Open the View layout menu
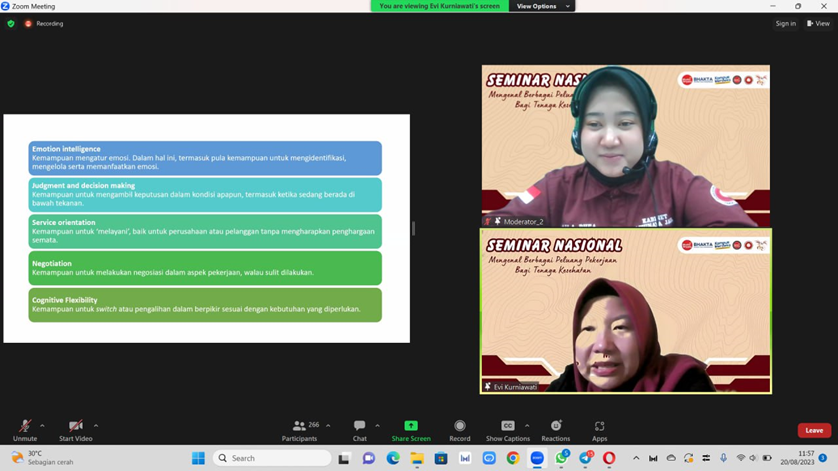This screenshot has height=471, width=838. pyautogui.click(x=818, y=24)
